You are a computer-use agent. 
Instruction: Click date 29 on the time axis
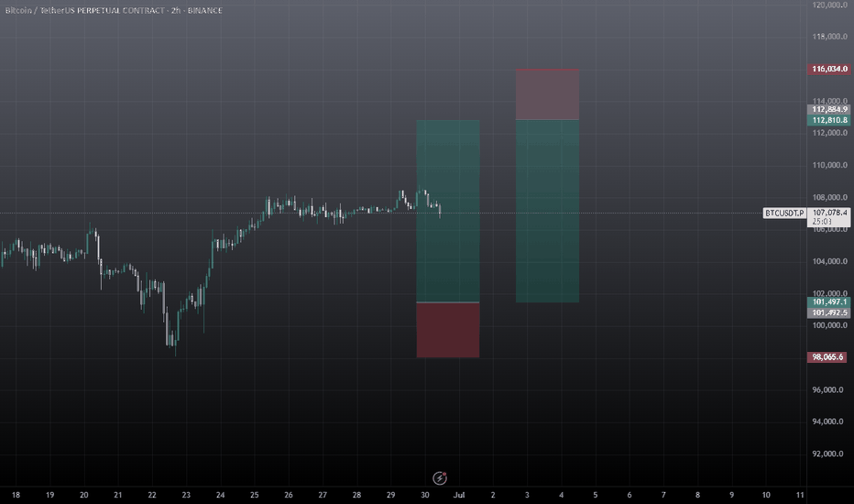[x=390, y=495]
